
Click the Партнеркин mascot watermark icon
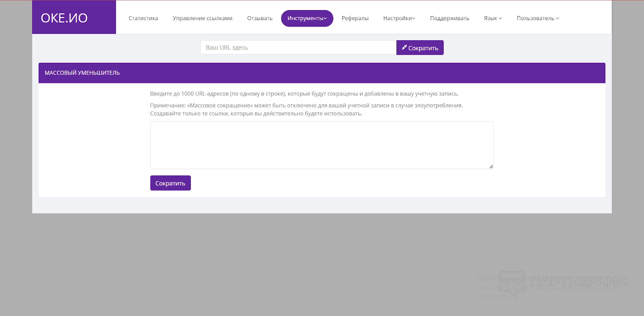coord(512,284)
